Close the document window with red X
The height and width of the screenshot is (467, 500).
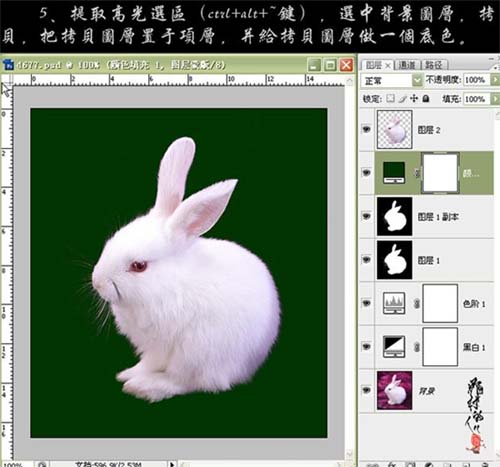click(x=346, y=65)
